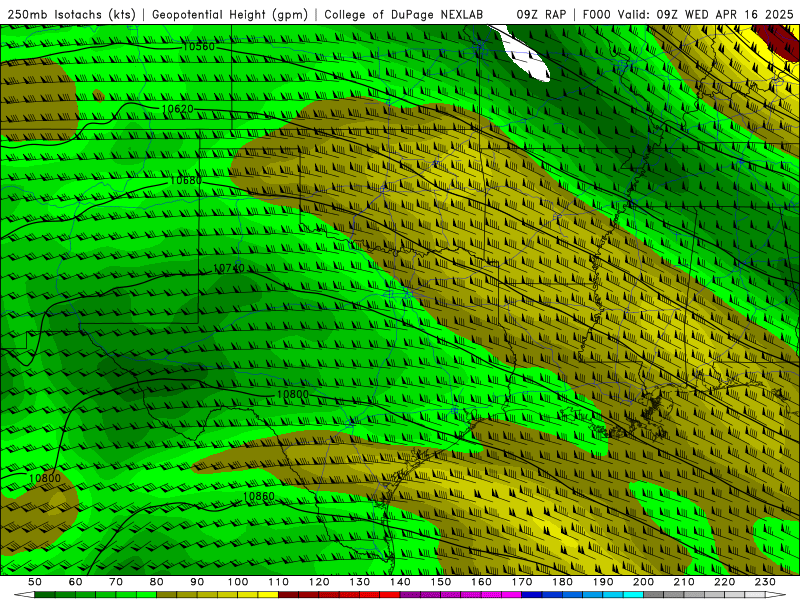This screenshot has width=800, height=600.
Task: Pick the 10740 height contour label
Action: coord(228,268)
